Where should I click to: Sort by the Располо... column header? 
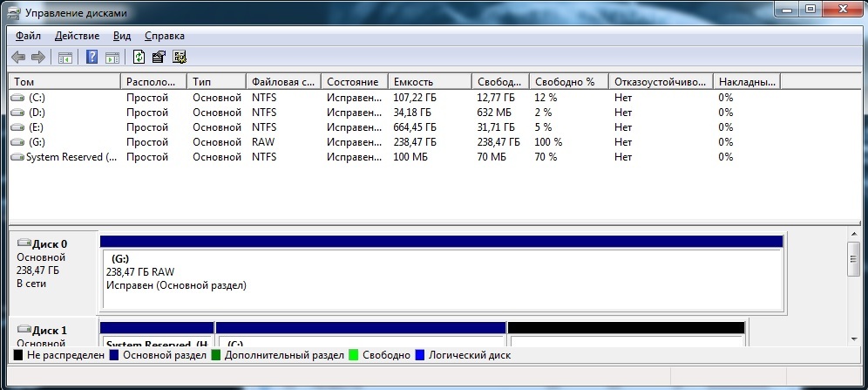(x=154, y=81)
